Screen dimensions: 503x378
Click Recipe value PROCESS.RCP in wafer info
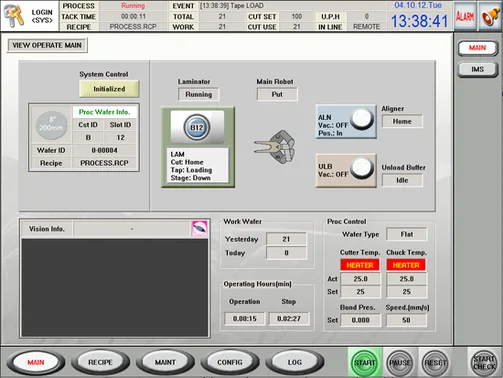click(104, 163)
